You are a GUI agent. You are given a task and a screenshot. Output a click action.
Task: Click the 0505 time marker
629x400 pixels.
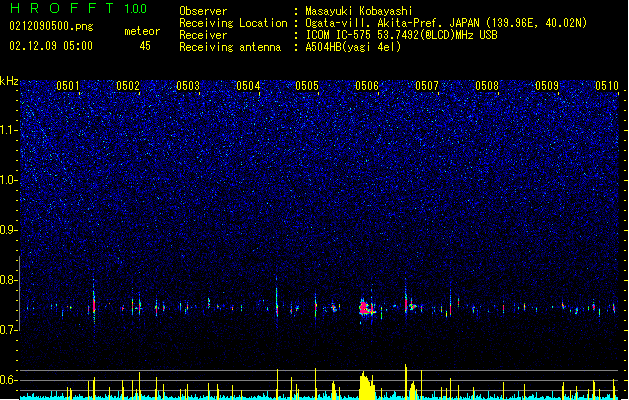pos(307,86)
